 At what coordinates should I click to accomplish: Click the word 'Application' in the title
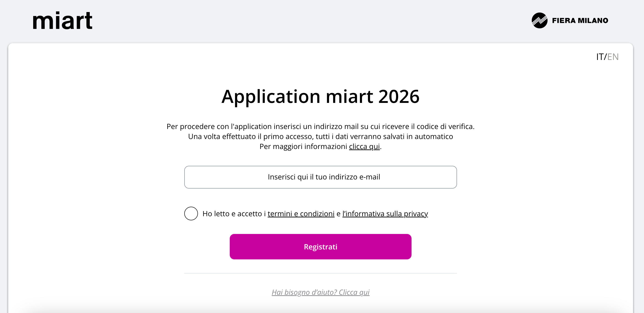271,97
